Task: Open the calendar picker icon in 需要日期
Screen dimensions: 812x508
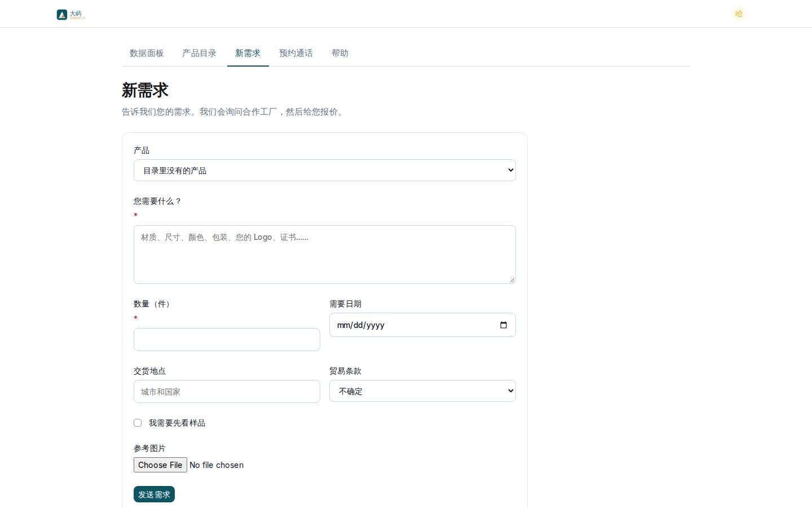Action: click(504, 325)
